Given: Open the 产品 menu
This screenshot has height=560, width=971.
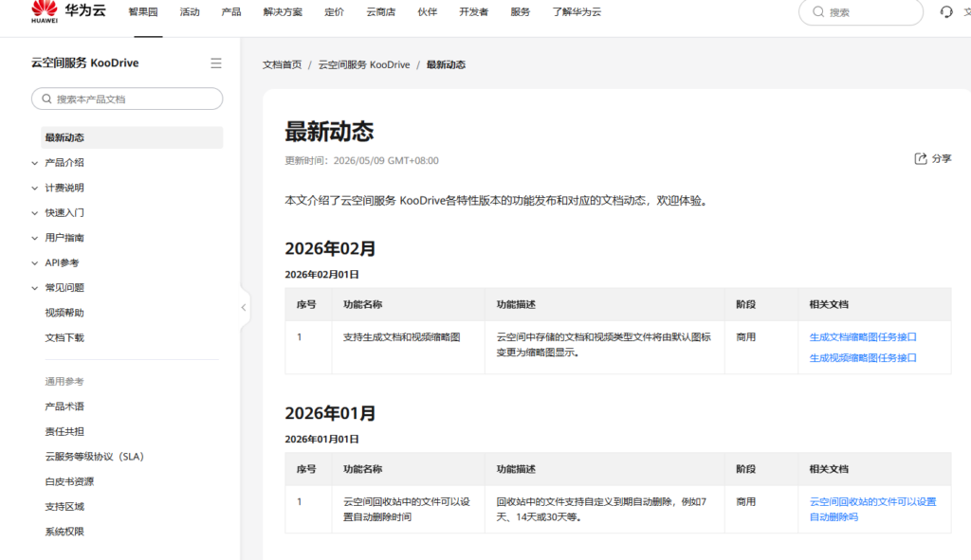Looking at the screenshot, I should pos(231,11).
